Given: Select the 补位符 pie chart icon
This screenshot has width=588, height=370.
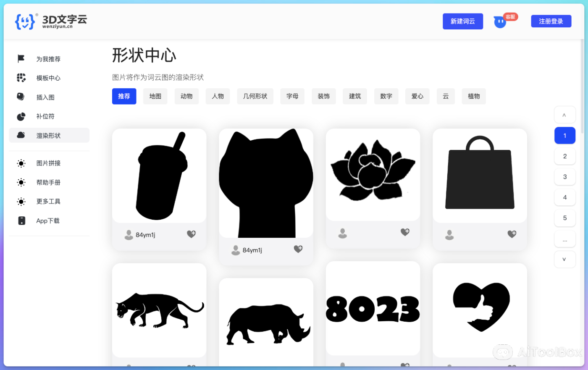Looking at the screenshot, I should (21, 116).
